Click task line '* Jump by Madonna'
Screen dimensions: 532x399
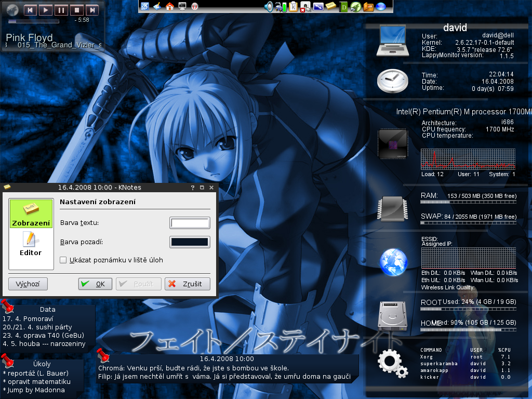coord(34,390)
